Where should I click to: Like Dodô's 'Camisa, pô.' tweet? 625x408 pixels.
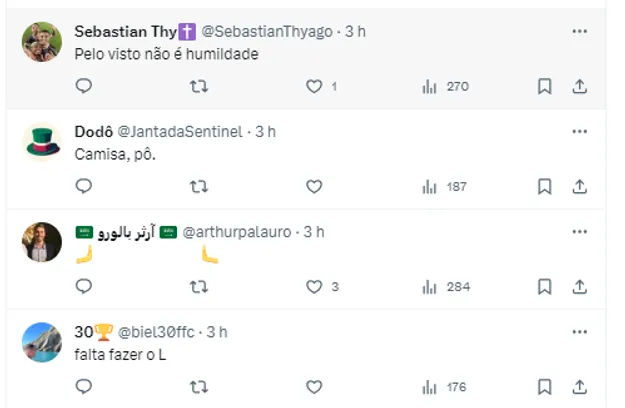point(314,186)
